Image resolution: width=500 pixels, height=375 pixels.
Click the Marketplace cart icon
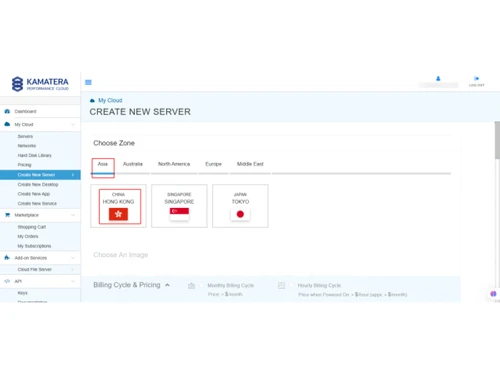pos(7,215)
